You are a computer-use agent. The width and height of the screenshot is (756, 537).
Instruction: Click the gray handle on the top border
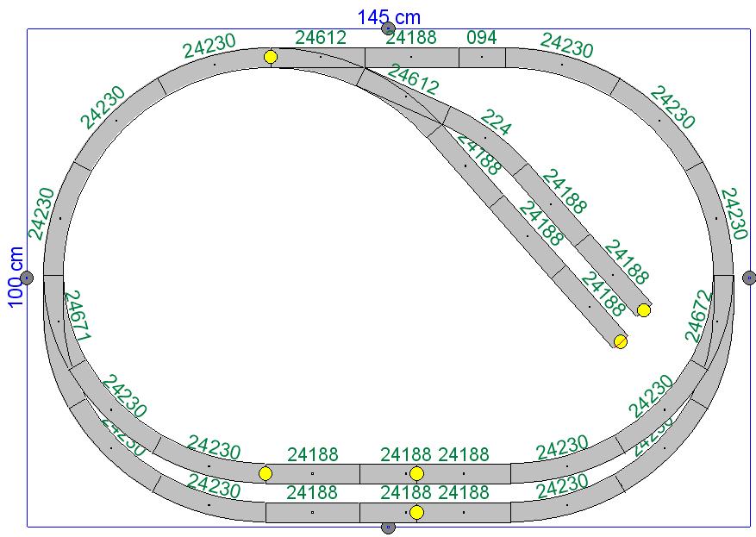pos(388,28)
